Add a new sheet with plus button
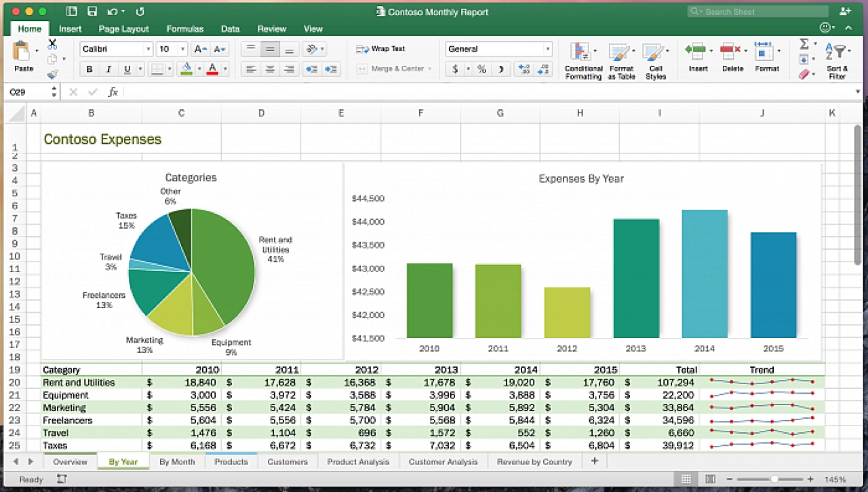Screen dimensions: 868x492 coord(595,461)
